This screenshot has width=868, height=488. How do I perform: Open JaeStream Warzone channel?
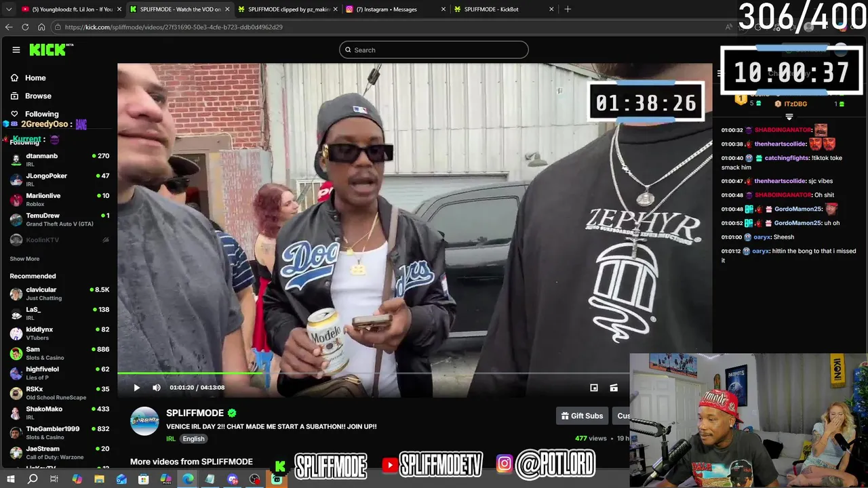[x=60, y=453]
